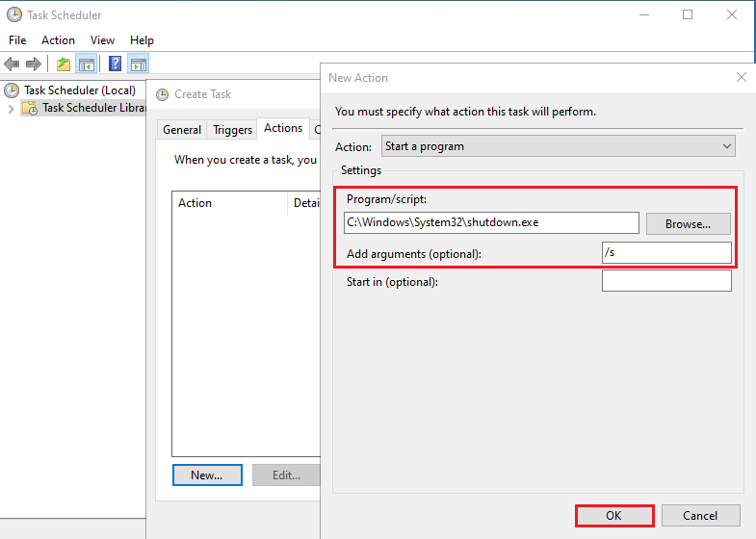Image resolution: width=756 pixels, height=539 pixels.
Task: Toggle the Show/Hide Action Pane icon
Action: click(x=139, y=64)
